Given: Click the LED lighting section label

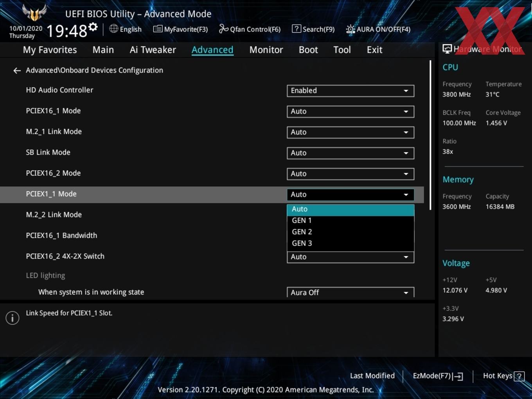Looking at the screenshot, I should [x=45, y=275].
